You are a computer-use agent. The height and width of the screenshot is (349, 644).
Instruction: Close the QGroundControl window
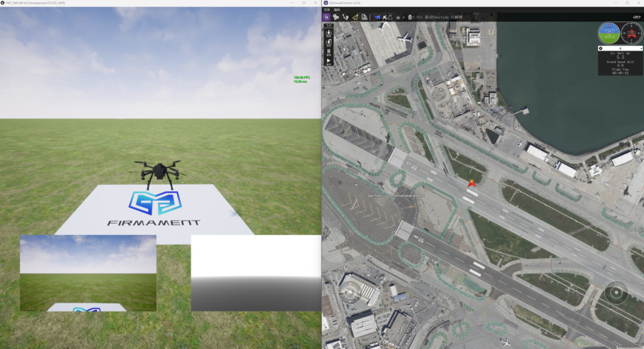point(639,3)
